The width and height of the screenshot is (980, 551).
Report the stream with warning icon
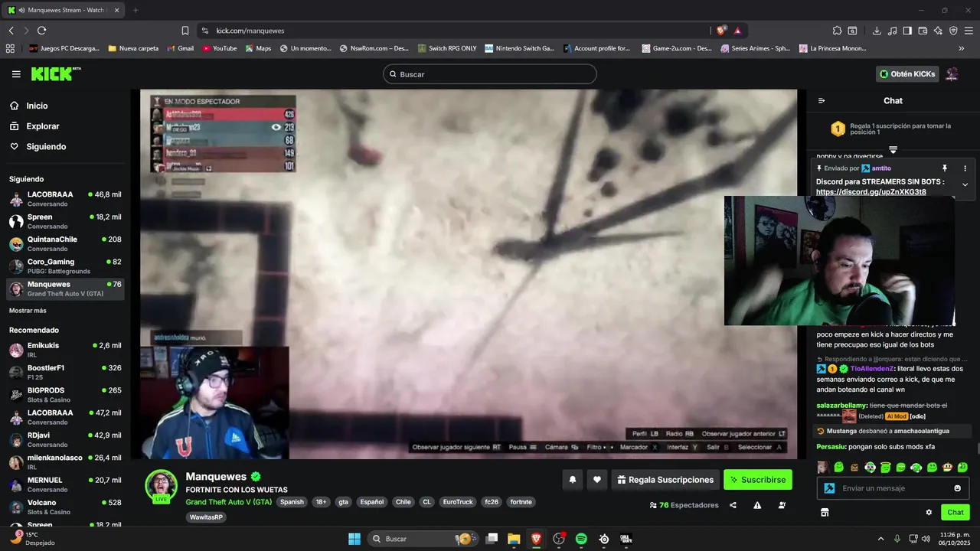[757, 505]
